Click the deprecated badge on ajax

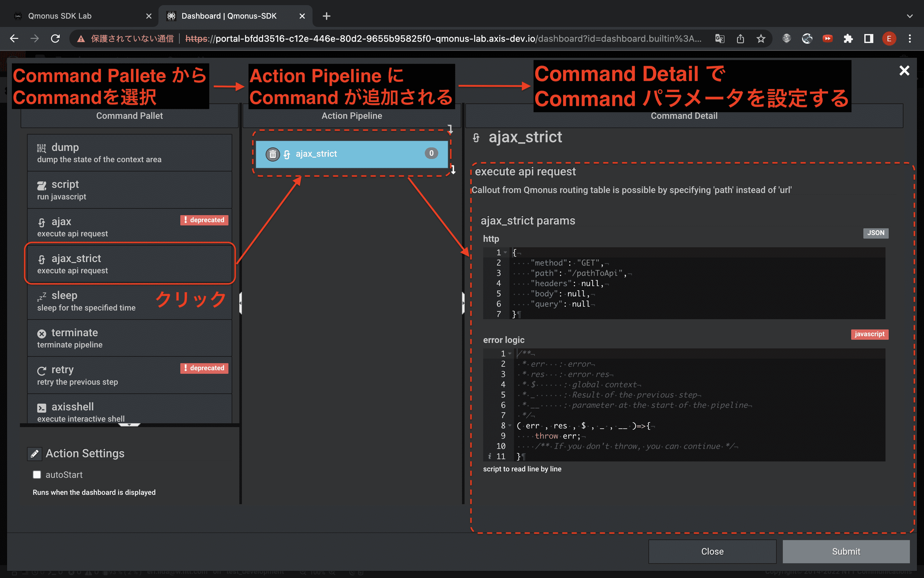(x=204, y=220)
